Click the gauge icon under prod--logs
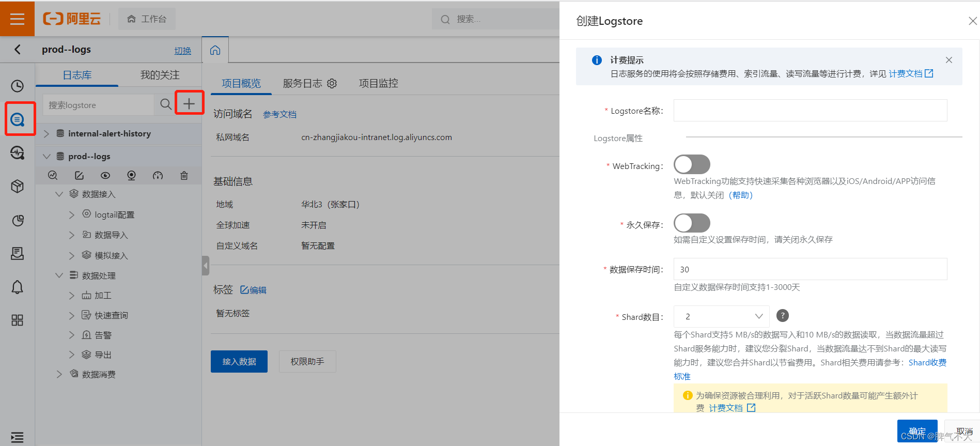Screen dimensions: 980x446 [x=158, y=175]
